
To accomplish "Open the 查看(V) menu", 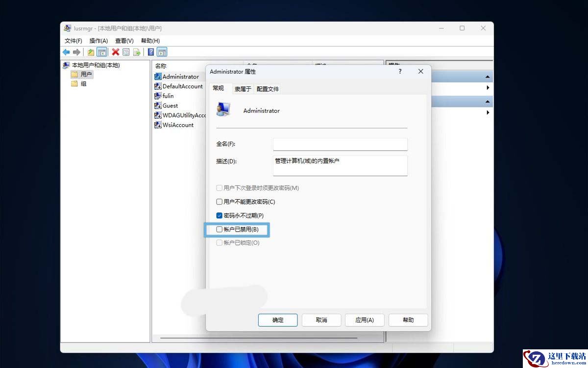I will point(124,41).
